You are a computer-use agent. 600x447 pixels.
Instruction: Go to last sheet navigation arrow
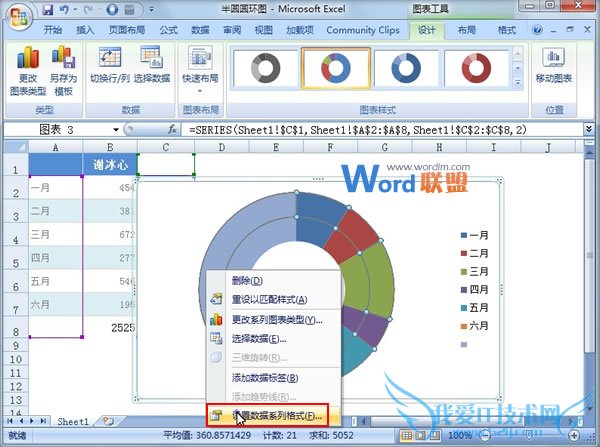[43, 421]
